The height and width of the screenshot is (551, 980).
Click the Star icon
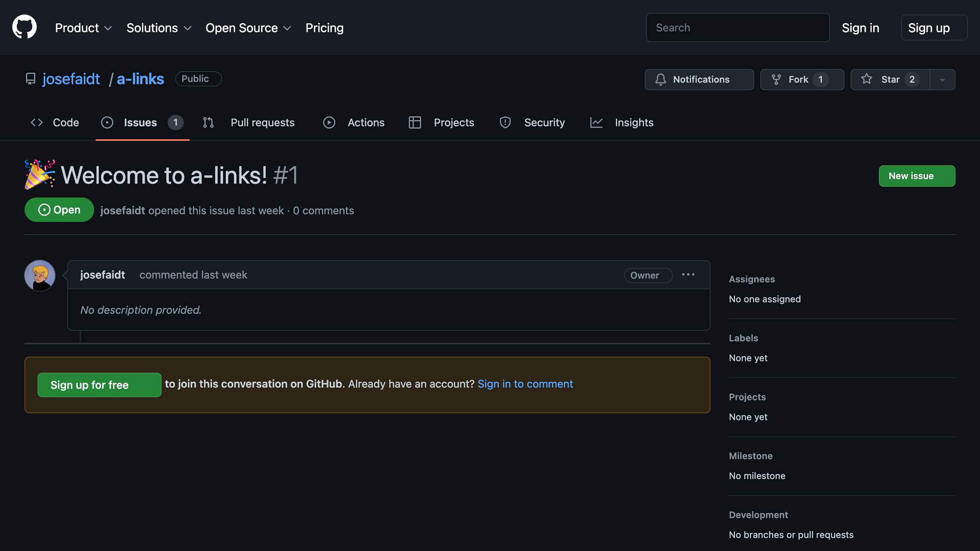click(x=867, y=79)
